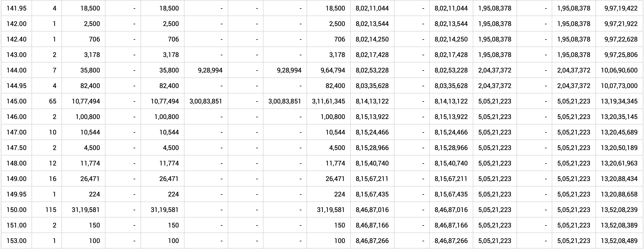Screen dimensions: 644x249
Task: Click the cell showing 13,52,08,489
Action: pyautogui.click(x=619, y=241)
